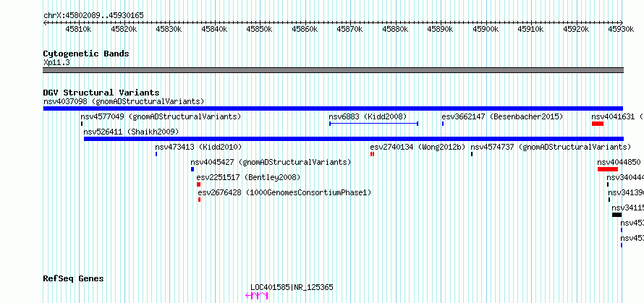644x303 pixels.
Task: Open variant nsv4044850 label
Action: pos(619,162)
